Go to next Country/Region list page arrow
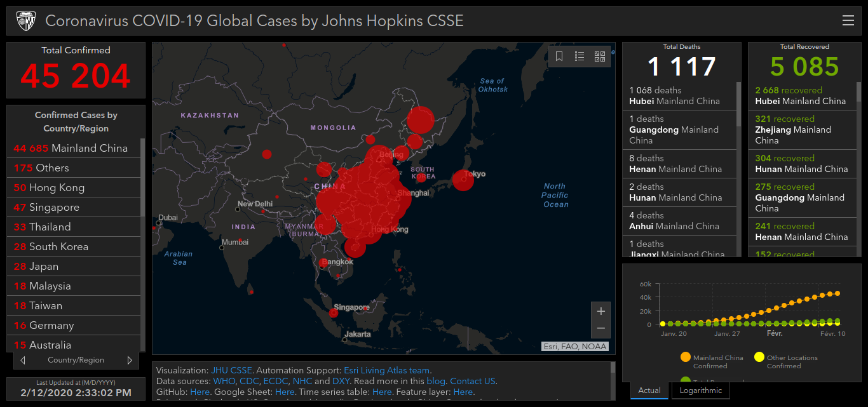 click(130, 360)
